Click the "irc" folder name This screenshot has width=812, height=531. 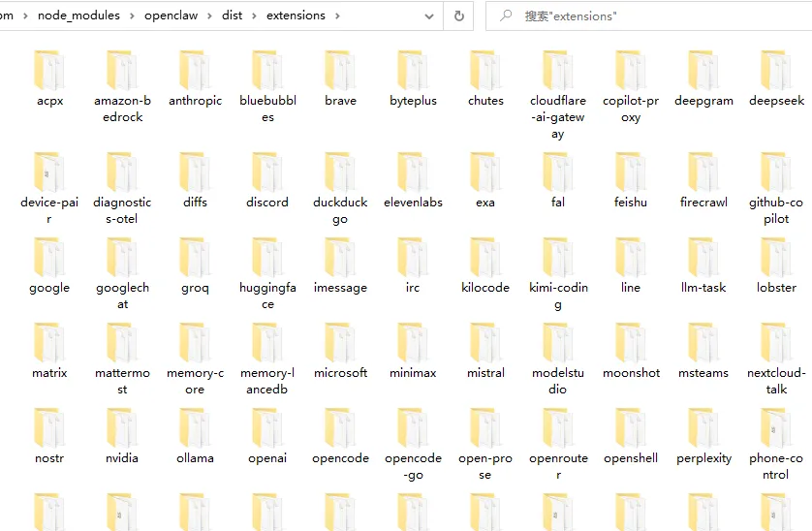point(413,288)
